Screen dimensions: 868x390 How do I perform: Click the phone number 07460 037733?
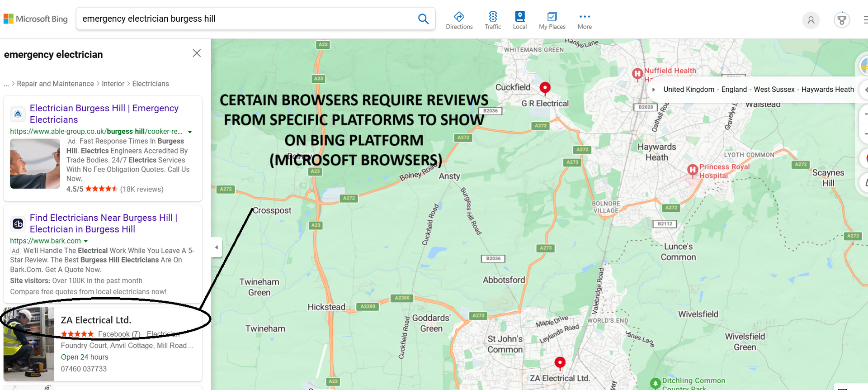[84, 369]
